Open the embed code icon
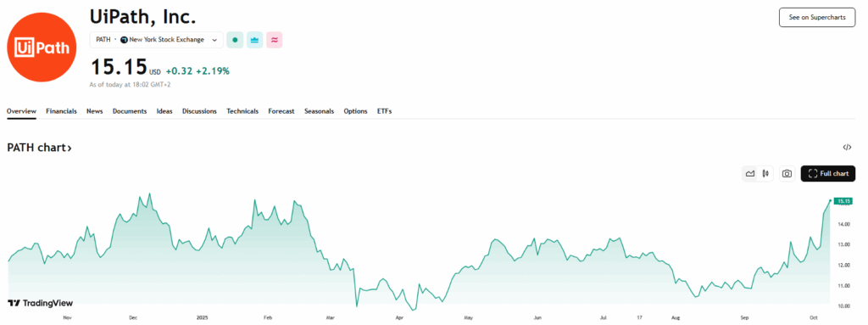 tap(847, 148)
